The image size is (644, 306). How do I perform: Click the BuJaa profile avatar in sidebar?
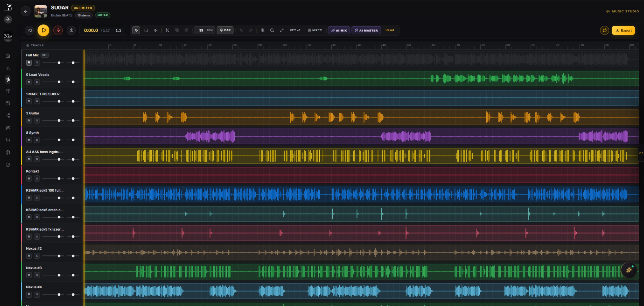point(8,36)
